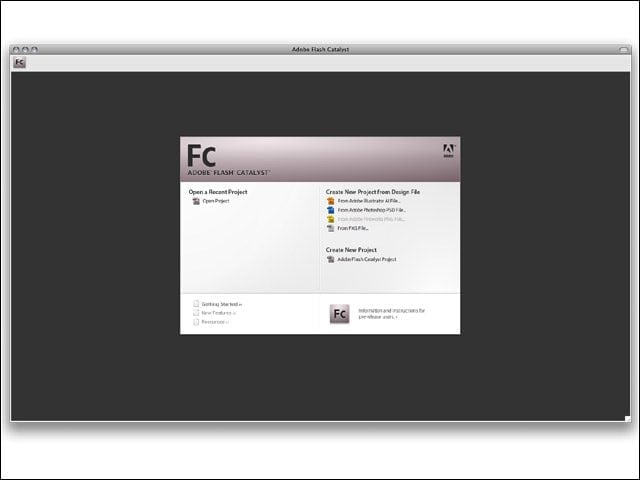Click the Fc application icon in the toolbar
This screenshot has width=640, height=480.
coord(19,62)
